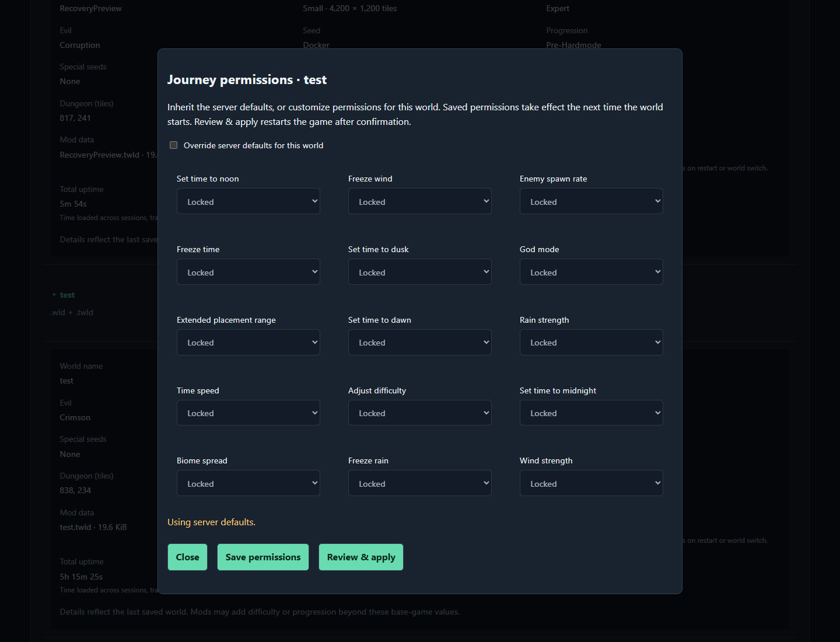Click the 'Corruption' evil value in background
840x642 pixels.
pos(80,46)
